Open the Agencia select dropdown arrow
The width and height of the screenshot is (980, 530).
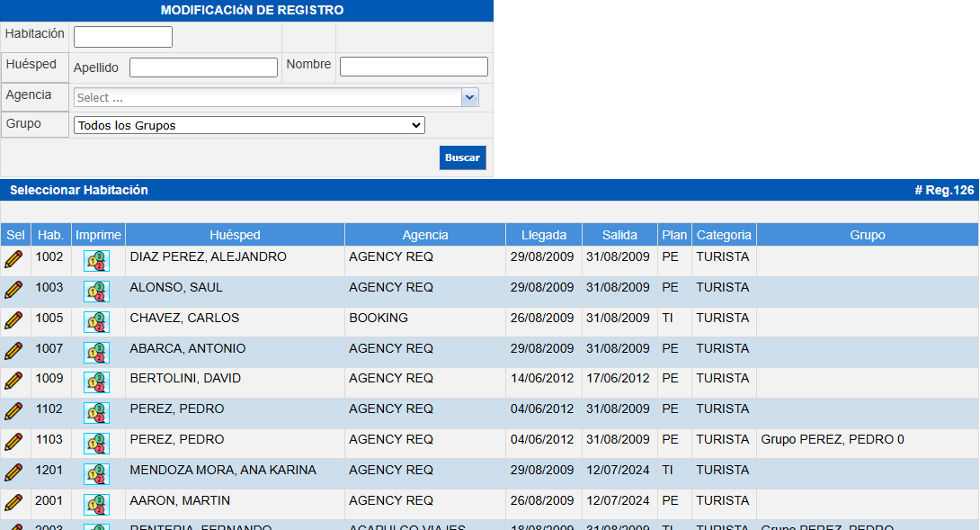[x=469, y=97]
